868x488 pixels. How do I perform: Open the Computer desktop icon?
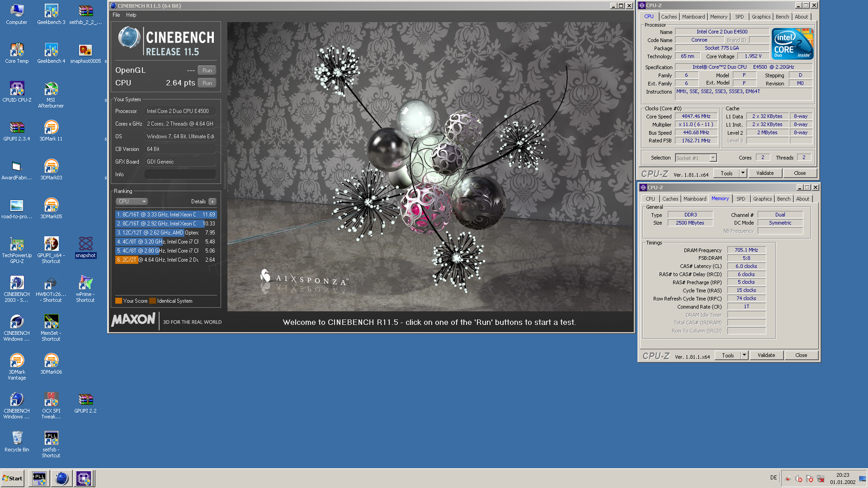click(17, 14)
